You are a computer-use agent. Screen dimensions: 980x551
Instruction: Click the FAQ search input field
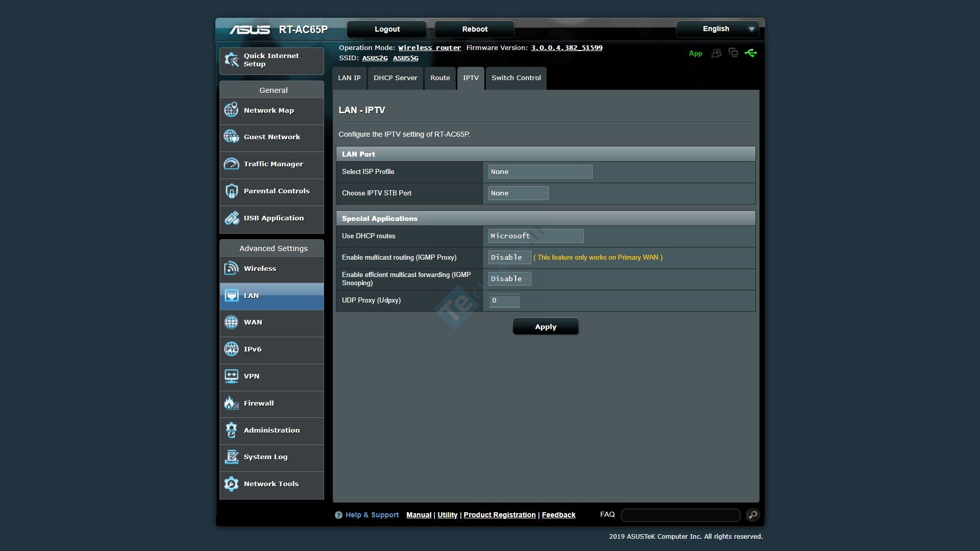tap(680, 515)
